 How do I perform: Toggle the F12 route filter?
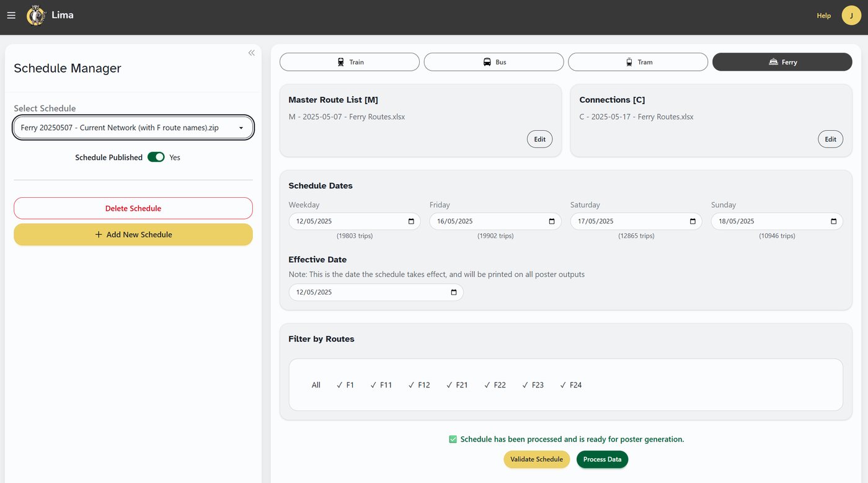(x=419, y=385)
